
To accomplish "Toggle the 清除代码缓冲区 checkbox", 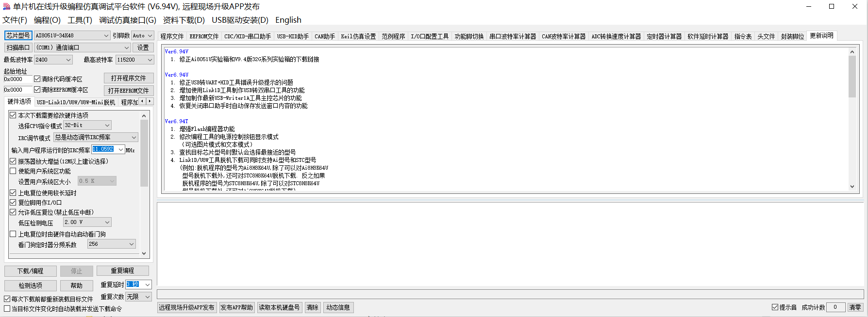I will tap(37, 79).
